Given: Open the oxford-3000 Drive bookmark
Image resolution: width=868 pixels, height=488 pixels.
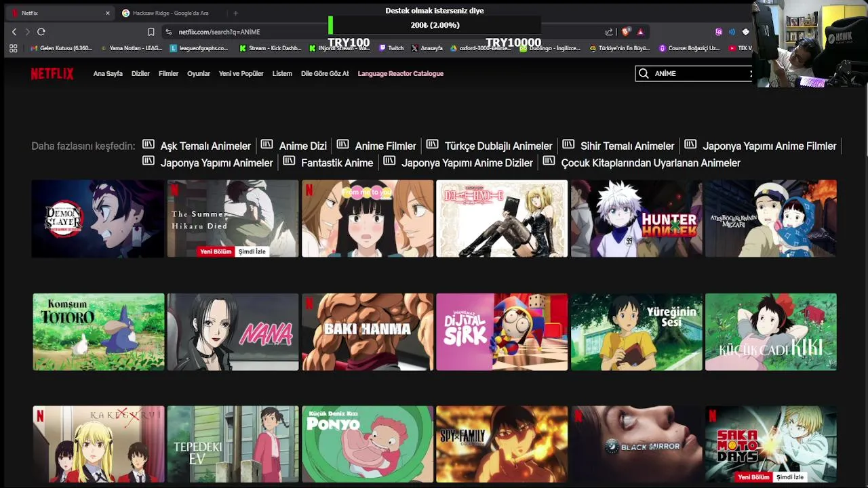Looking at the screenshot, I should coord(480,48).
